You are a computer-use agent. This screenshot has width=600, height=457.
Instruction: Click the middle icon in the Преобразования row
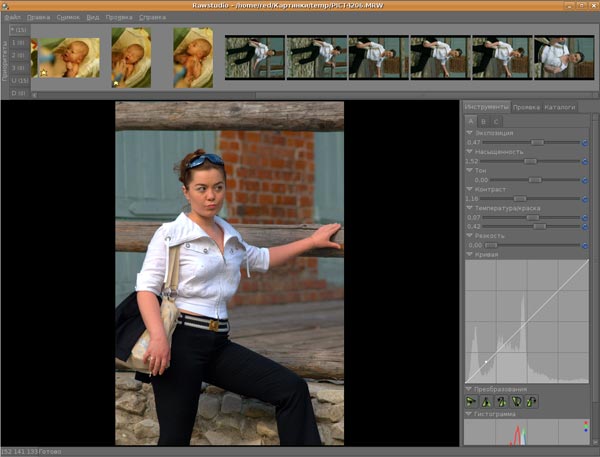click(x=502, y=401)
